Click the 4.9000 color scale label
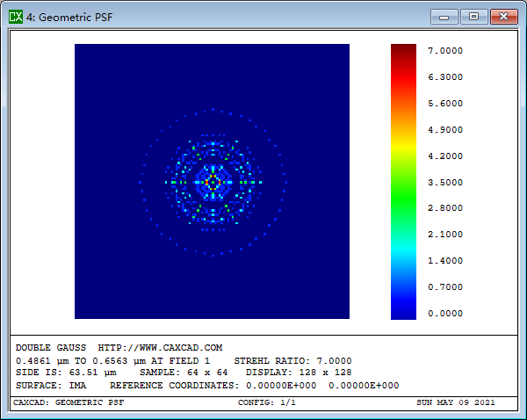 pyautogui.click(x=445, y=129)
